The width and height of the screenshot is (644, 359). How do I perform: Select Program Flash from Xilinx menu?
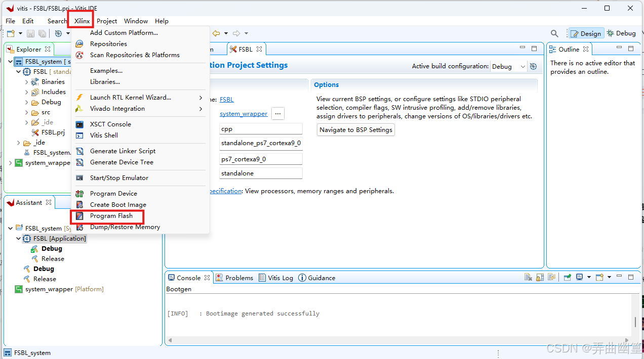click(x=140, y=216)
